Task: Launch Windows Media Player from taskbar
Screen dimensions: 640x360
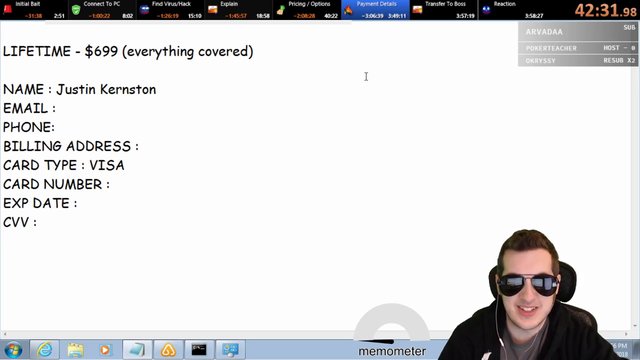Action: 105,350
